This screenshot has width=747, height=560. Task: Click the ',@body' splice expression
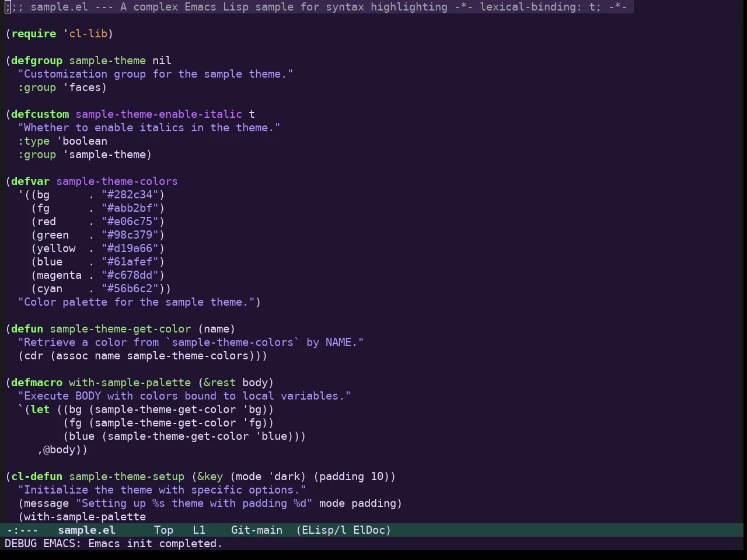coord(59,449)
